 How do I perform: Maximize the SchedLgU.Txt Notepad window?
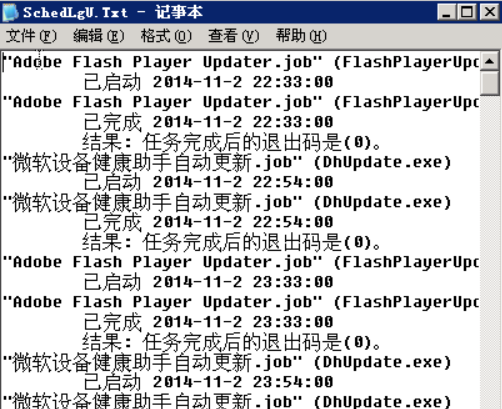coord(467,12)
